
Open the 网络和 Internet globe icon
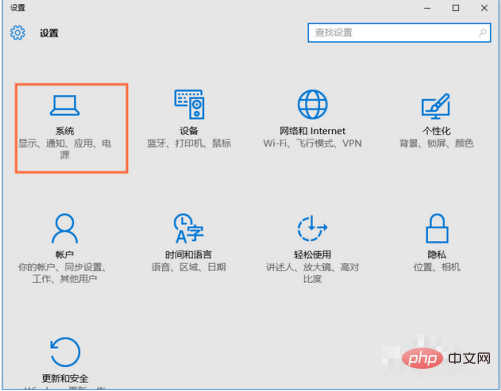[x=312, y=104]
